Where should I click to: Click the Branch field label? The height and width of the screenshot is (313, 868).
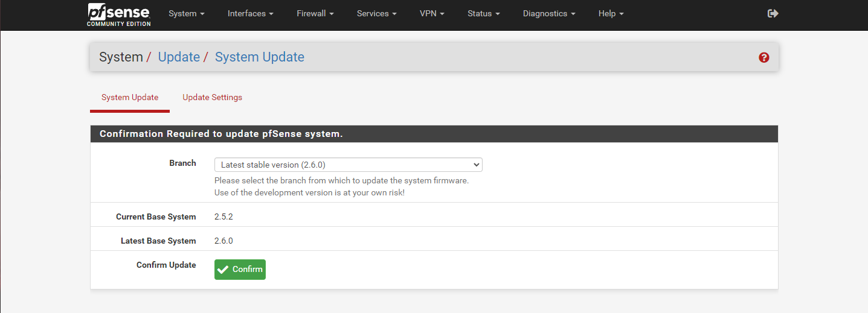(182, 163)
